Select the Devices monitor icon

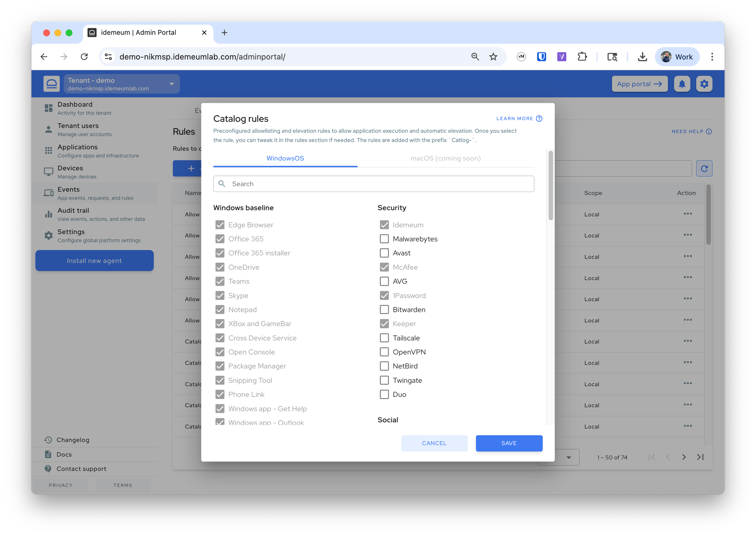pos(48,172)
